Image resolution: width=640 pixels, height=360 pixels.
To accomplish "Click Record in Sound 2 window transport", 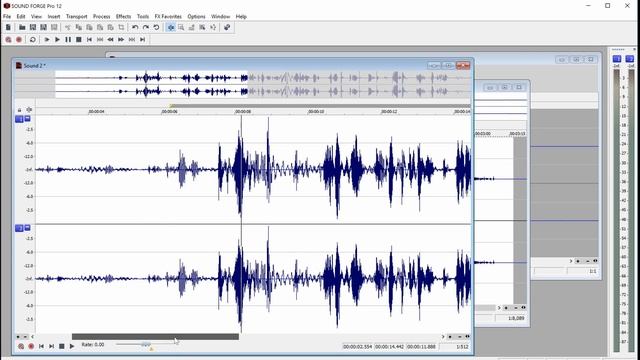I will point(31,346).
